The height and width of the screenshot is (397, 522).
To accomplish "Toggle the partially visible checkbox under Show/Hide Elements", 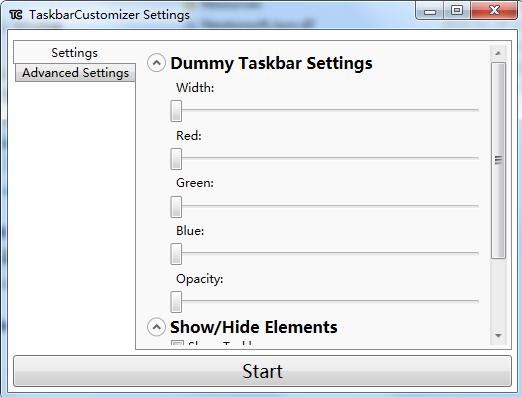I will coord(177,343).
